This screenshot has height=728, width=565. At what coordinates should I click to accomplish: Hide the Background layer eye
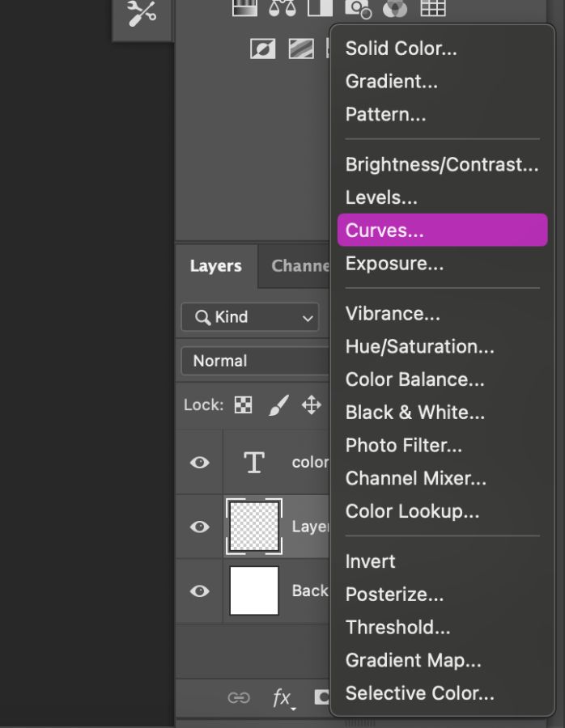click(x=200, y=590)
